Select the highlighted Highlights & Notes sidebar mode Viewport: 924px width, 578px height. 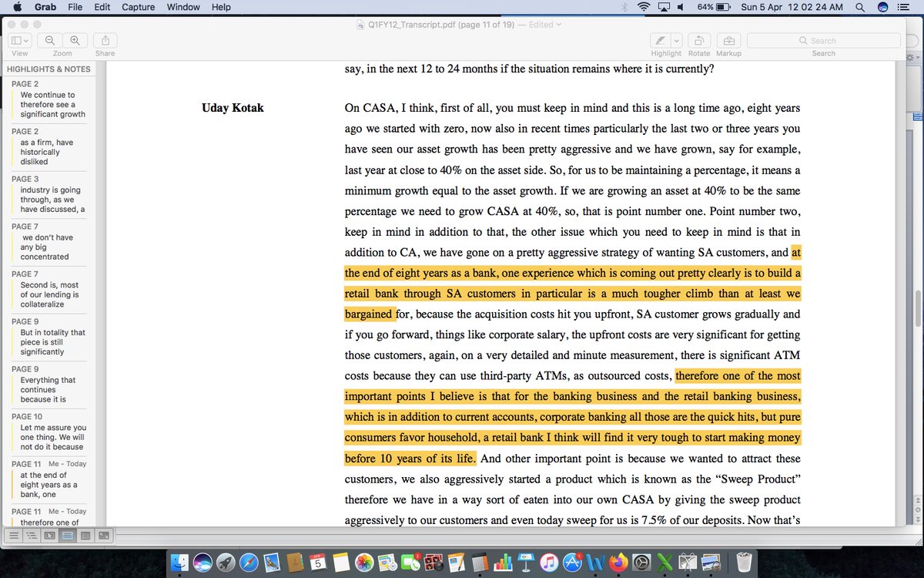pyautogui.click(x=67, y=535)
